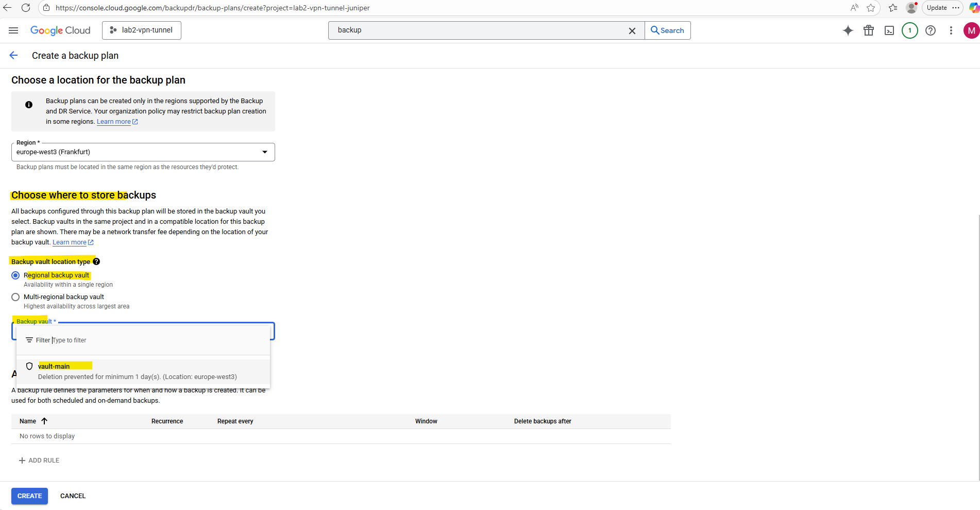Bookmark this page with star icon
This screenshot has height=510, width=980.
(x=871, y=8)
